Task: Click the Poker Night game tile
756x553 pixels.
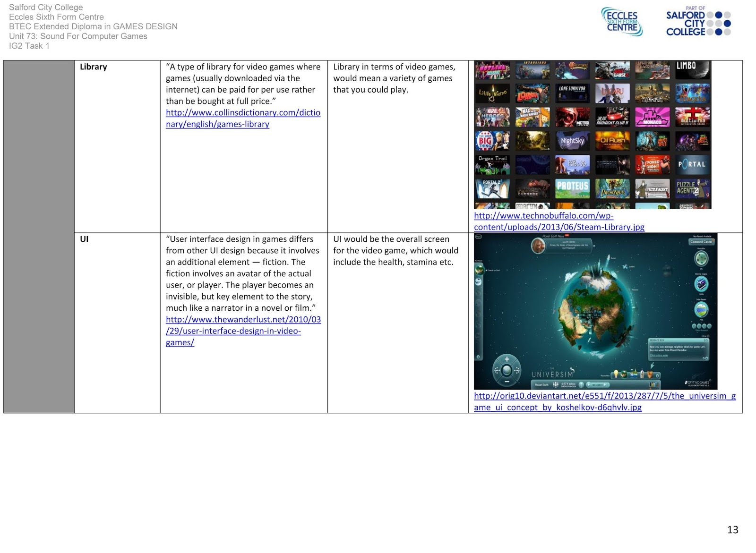Action: pos(652,164)
